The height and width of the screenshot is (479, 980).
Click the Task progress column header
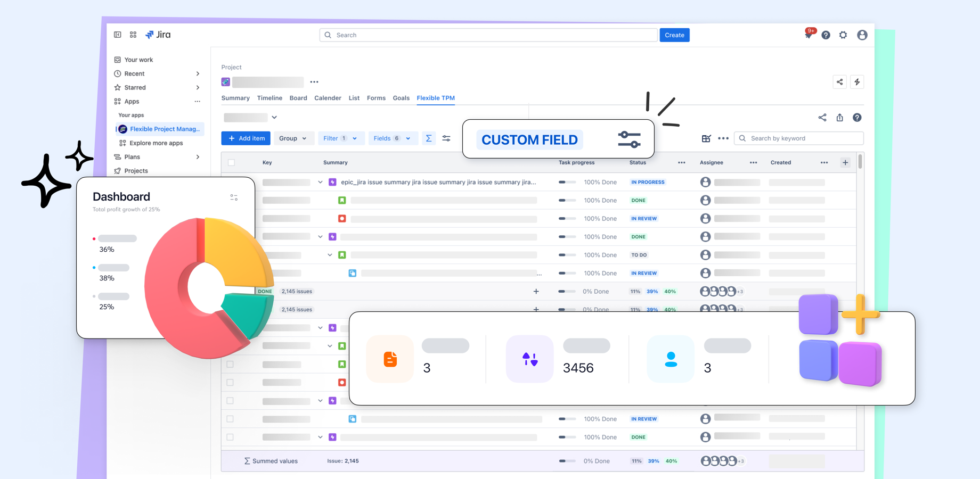(576, 162)
